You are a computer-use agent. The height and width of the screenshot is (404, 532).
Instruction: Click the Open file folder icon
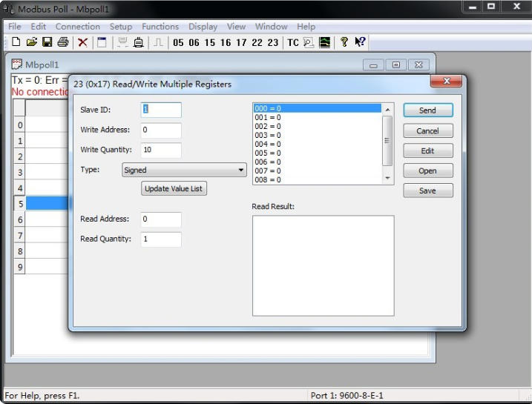pos(31,42)
